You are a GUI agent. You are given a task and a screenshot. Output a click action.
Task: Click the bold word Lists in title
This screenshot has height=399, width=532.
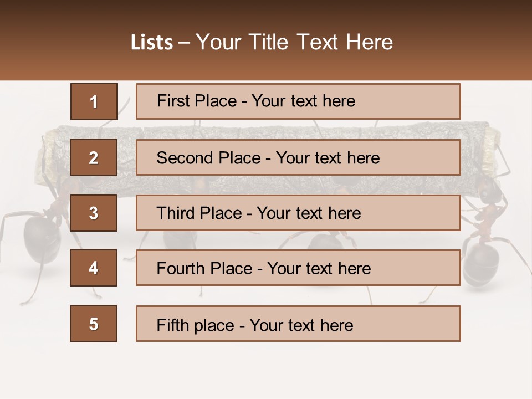152,42
